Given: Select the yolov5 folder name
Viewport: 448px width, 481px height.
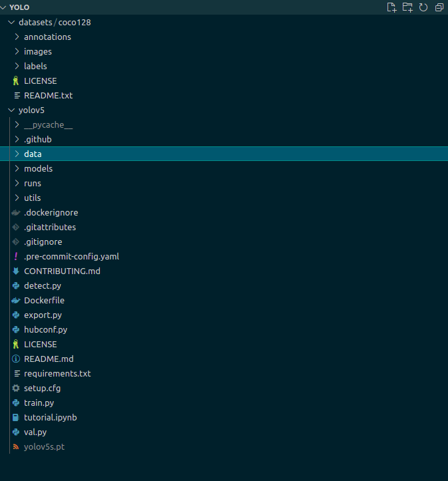Looking at the screenshot, I should pyautogui.click(x=31, y=110).
